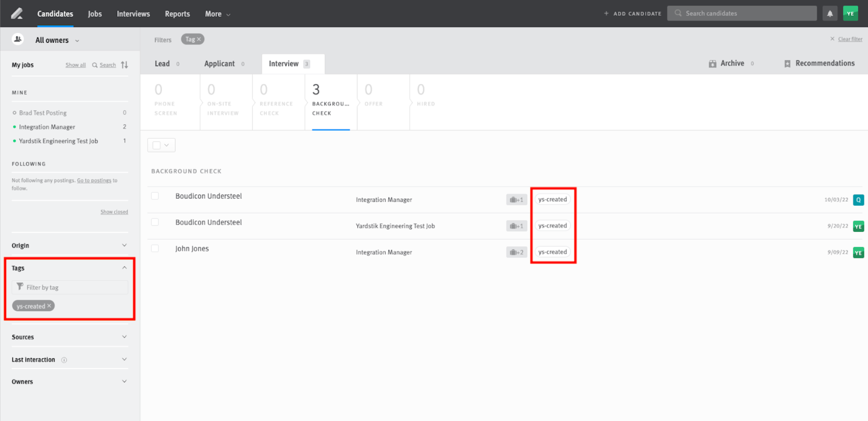The height and width of the screenshot is (421, 868).
Task: Switch to the Applicant tab
Action: (x=224, y=64)
